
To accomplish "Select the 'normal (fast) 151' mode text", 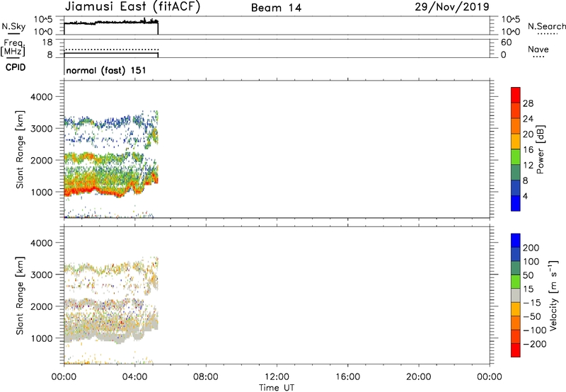I will pyautogui.click(x=106, y=70).
